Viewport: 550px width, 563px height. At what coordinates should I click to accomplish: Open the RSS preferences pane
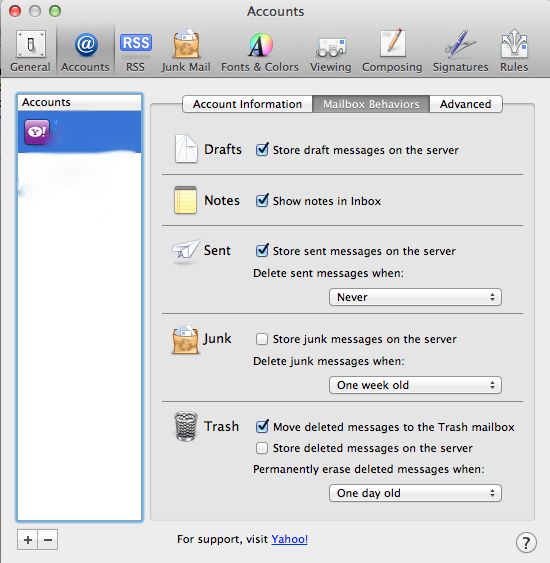click(135, 51)
